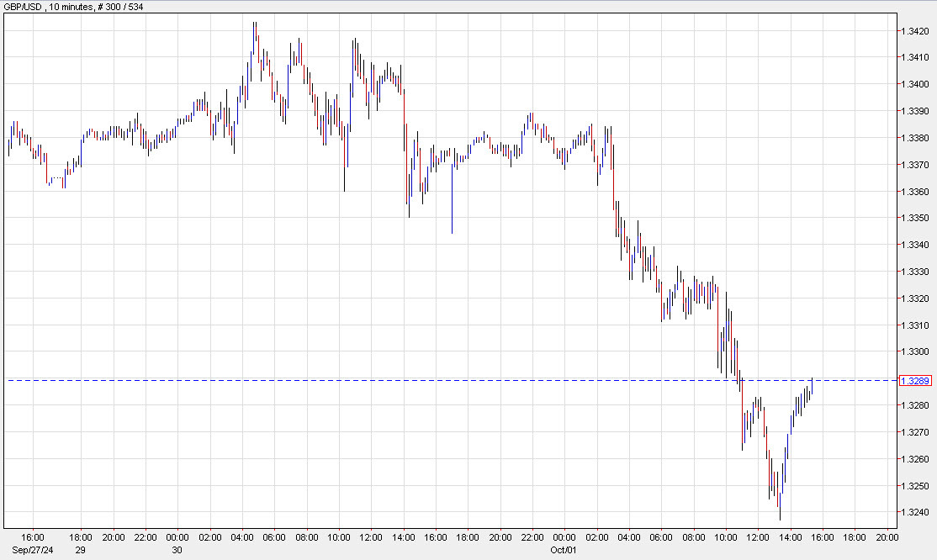
Task: Select the red 1.3289 price tag
Action: click(915, 380)
